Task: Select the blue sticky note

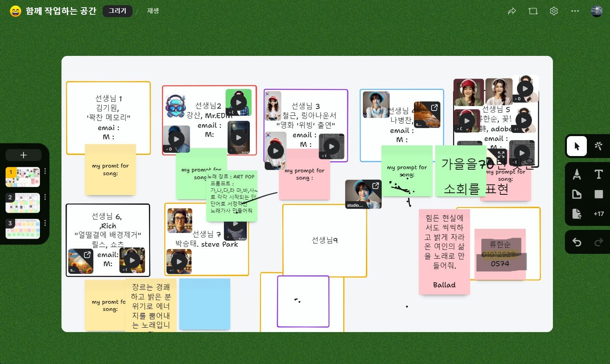Action: coord(205,304)
